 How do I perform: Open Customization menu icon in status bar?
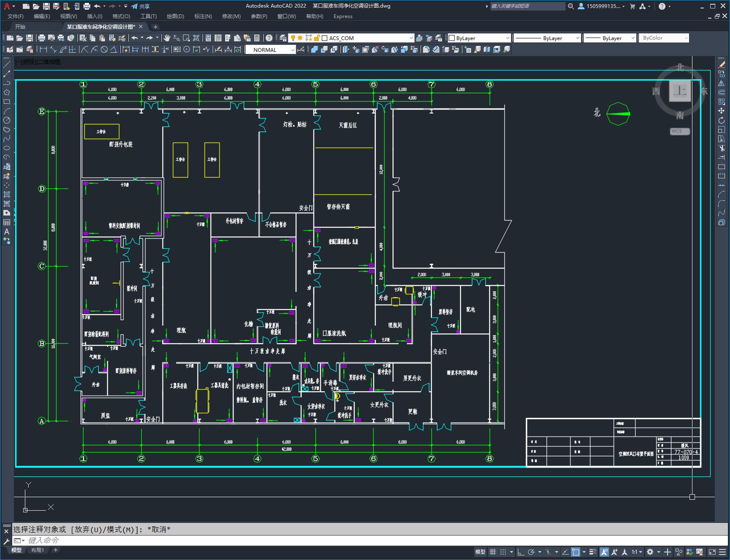(723, 552)
